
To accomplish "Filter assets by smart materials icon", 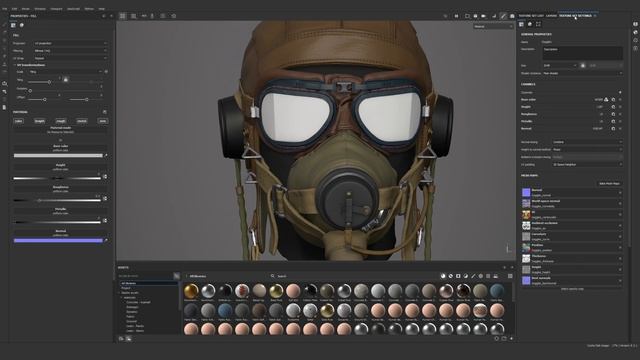I will tap(451, 276).
